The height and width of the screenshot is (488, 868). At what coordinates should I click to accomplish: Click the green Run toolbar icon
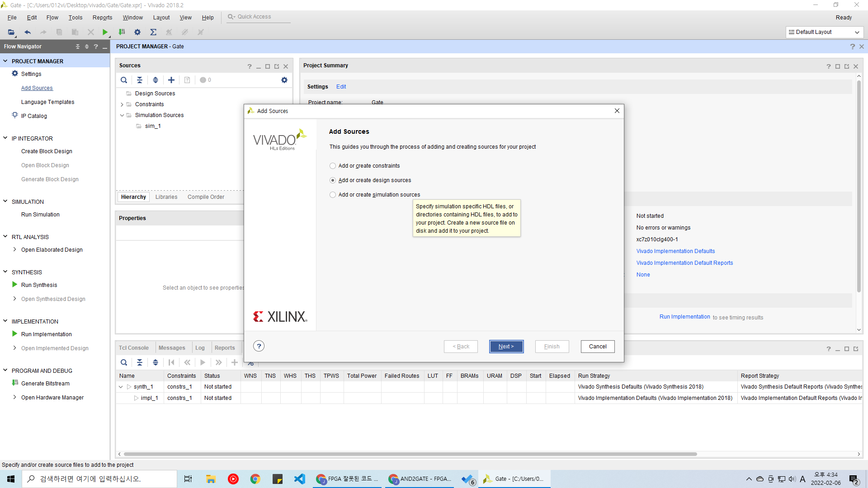coord(105,32)
